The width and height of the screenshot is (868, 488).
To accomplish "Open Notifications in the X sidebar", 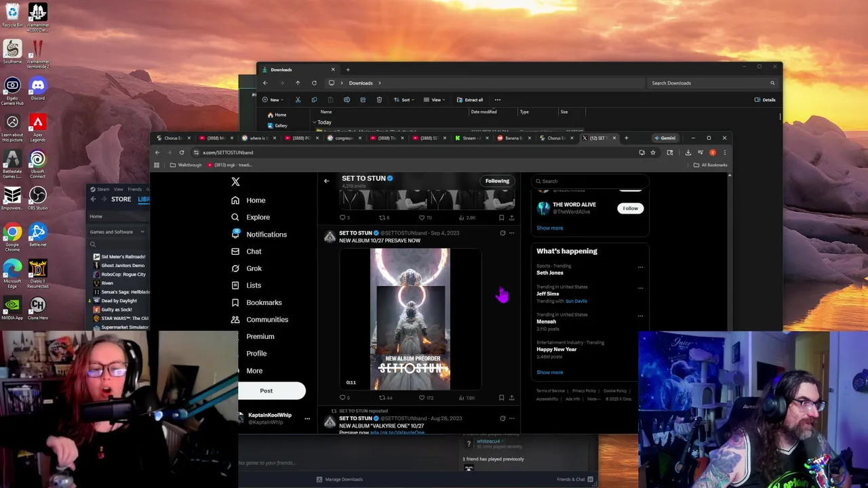I will (x=259, y=234).
